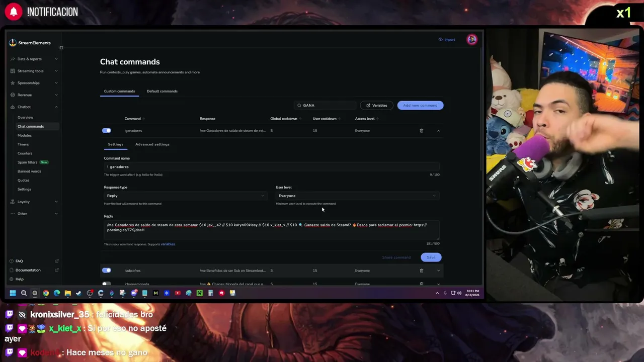The image size is (644, 362).
Task: Click the red notification bell icon
Action: (x=14, y=12)
